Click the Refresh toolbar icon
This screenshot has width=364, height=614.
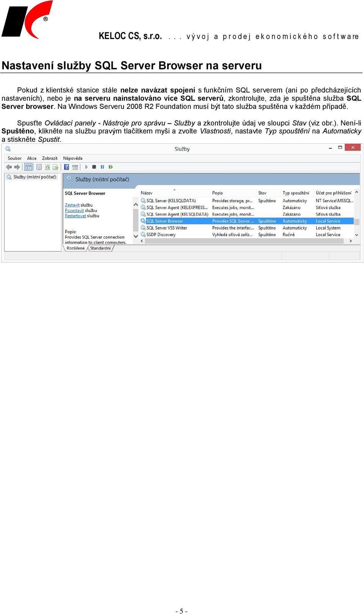pos(48,167)
